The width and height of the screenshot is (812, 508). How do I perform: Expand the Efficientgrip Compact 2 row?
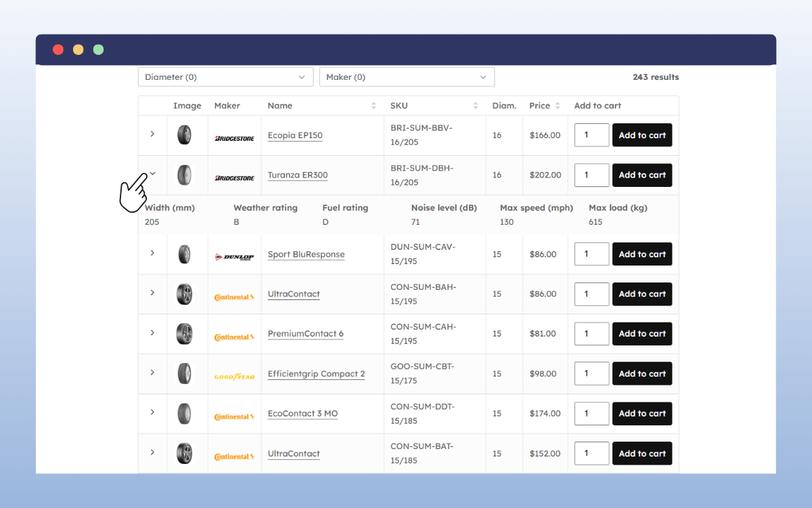coord(152,373)
